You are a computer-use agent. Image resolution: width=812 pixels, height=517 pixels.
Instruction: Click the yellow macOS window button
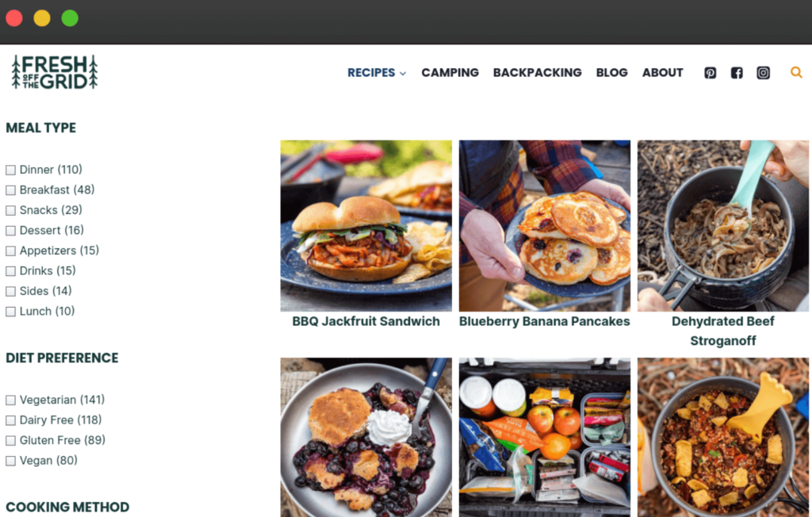[42, 18]
